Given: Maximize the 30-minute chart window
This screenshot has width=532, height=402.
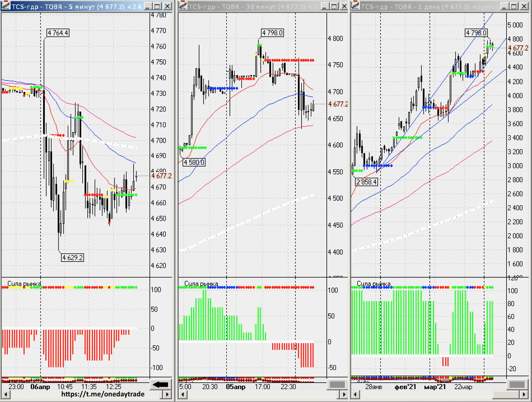Looking at the screenshot, I should 334,6.
